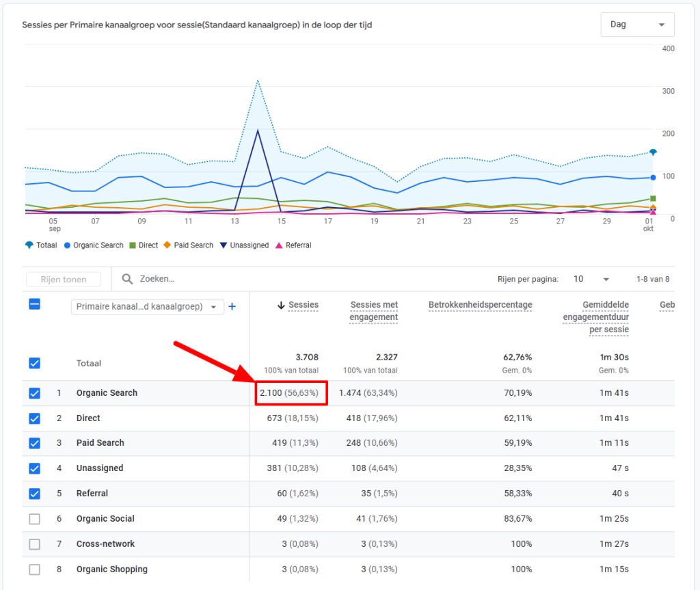The image size is (700, 590).
Task: Sort by Betrokkenheidspercentage column header
Action: pyautogui.click(x=480, y=305)
